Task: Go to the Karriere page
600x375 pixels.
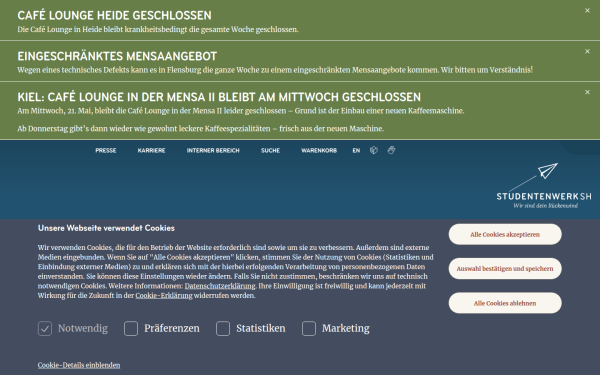Action: pyautogui.click(x=152, y=150)
